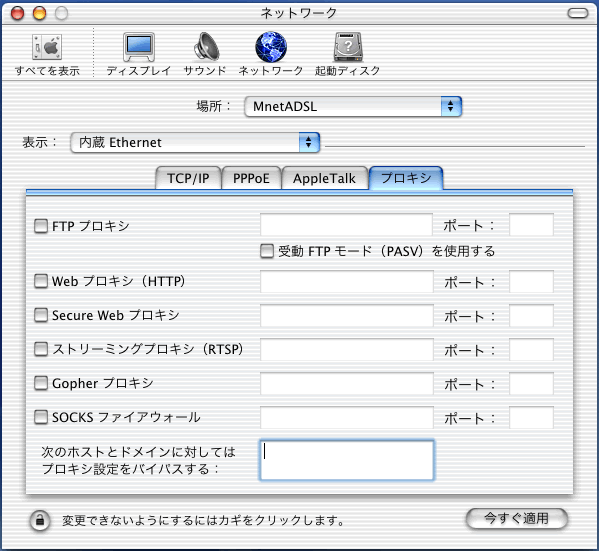Click the Secure Web プロキシ address field
The height and width of the screenshot is (551, 599).
347,315
